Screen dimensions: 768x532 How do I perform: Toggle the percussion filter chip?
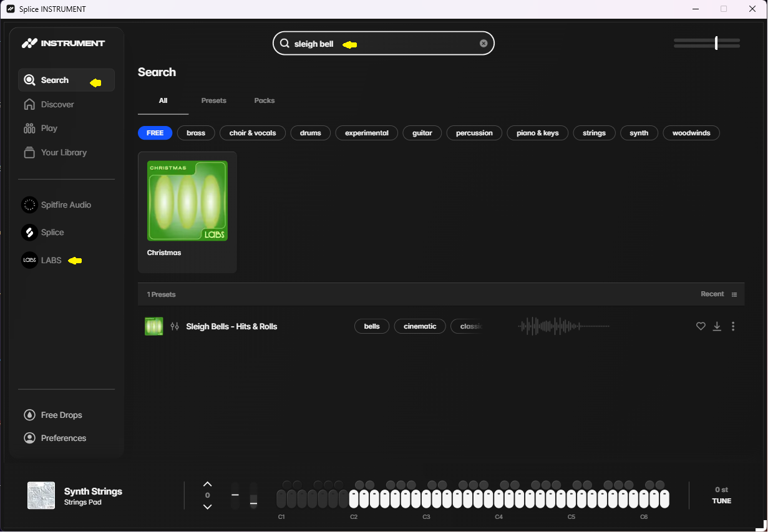pos(474,133)
